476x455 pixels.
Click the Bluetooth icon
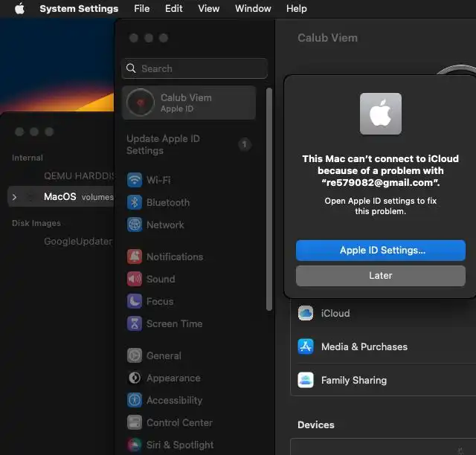[135, 202]
